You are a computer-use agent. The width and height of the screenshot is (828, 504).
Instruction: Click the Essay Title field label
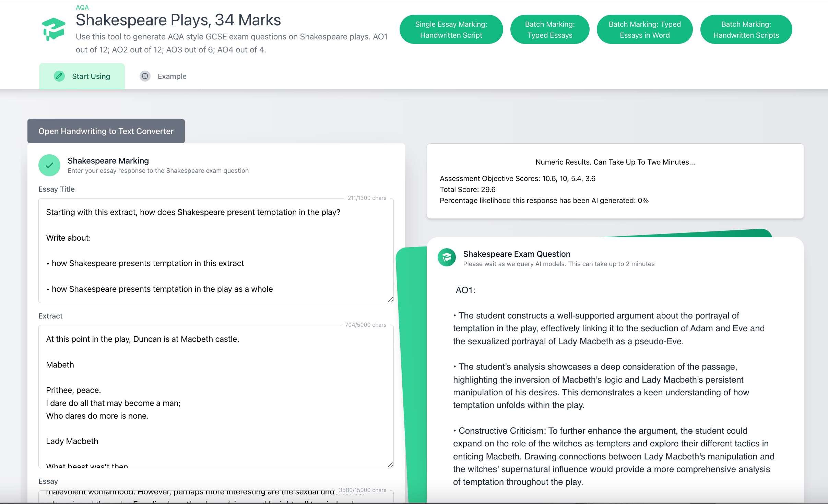pos(57,189)
